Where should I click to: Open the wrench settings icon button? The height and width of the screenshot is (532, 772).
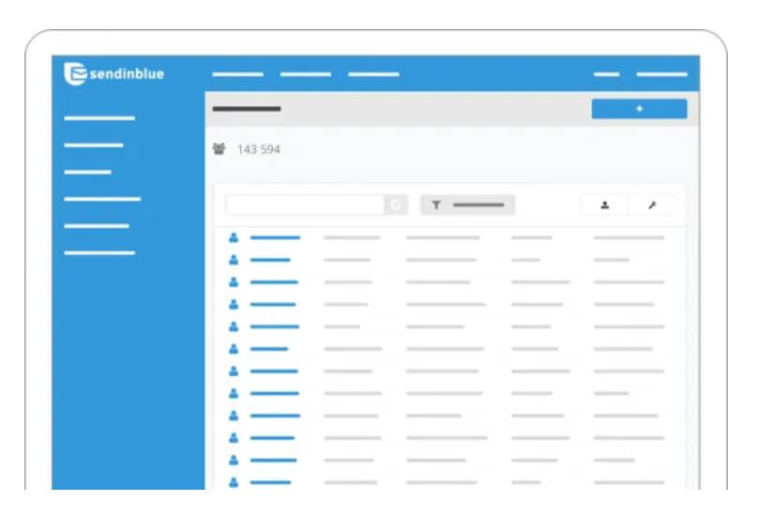[x=652, y=205]
